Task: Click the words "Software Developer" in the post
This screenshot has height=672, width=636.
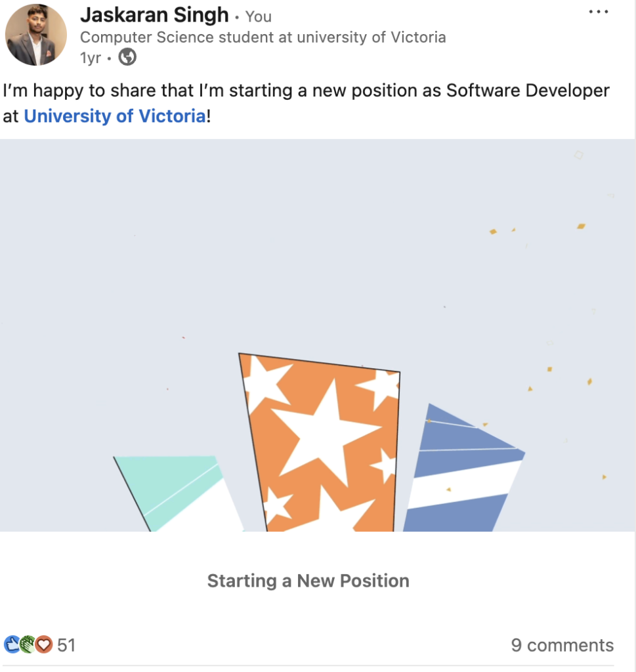Action: coord(528,91)
